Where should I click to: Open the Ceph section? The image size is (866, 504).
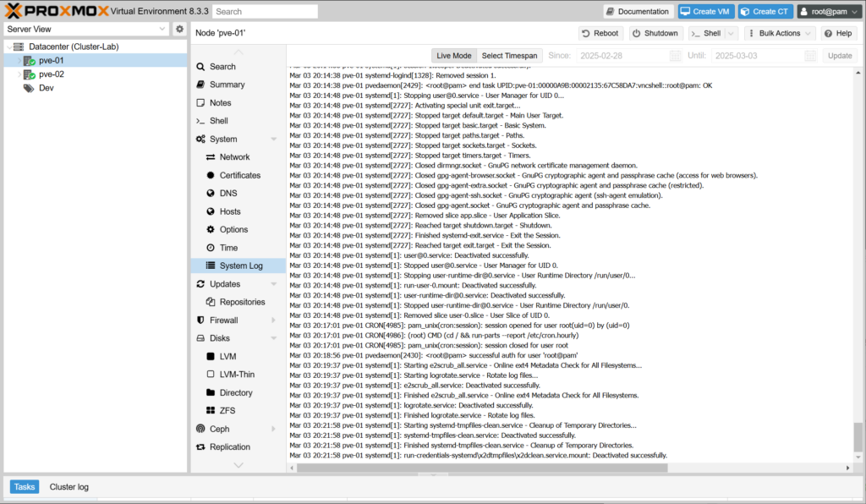point(218,429)
